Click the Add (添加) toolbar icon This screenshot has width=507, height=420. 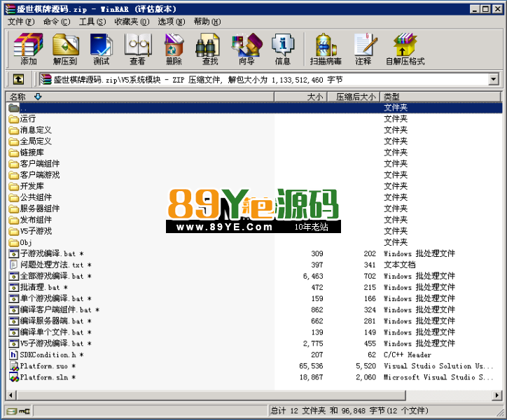(x=28, y=49)
